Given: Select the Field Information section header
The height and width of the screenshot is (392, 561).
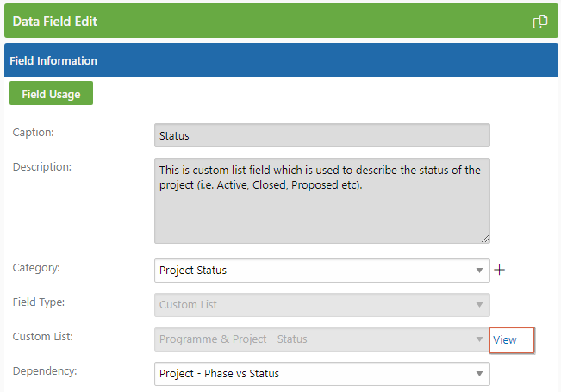Looking at the screenshot, I should coord(281,60).
